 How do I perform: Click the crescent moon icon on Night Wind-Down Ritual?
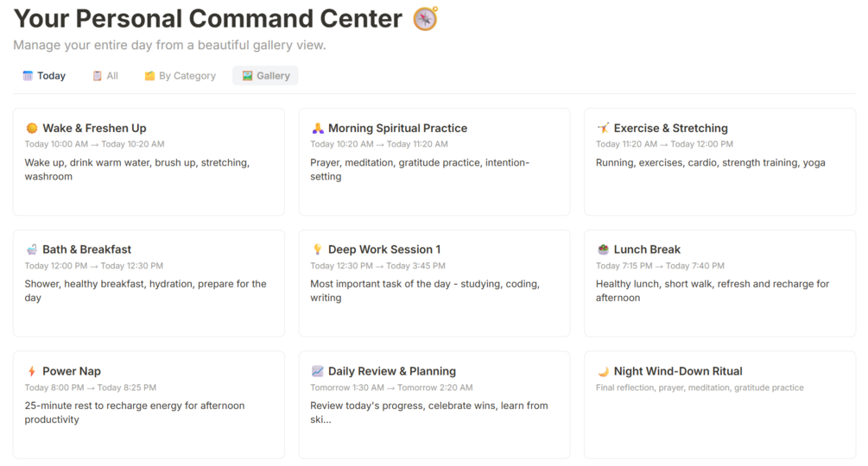[x=603, y=372]
